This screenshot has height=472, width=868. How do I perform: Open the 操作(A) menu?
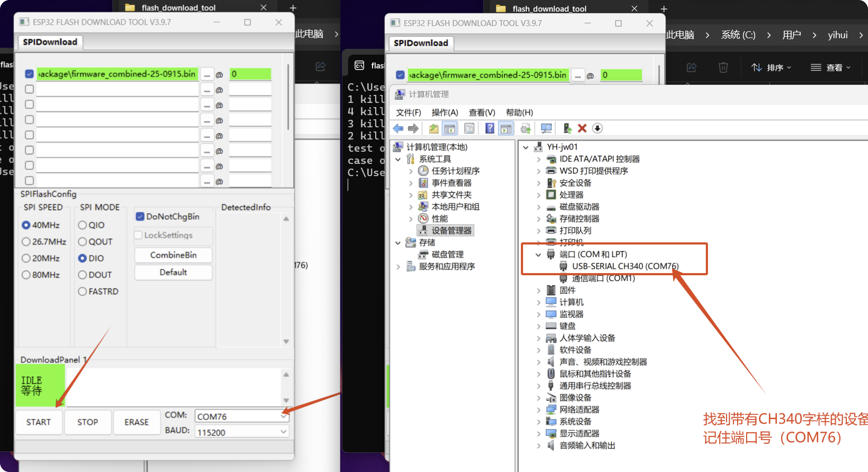tap(444, 112)
